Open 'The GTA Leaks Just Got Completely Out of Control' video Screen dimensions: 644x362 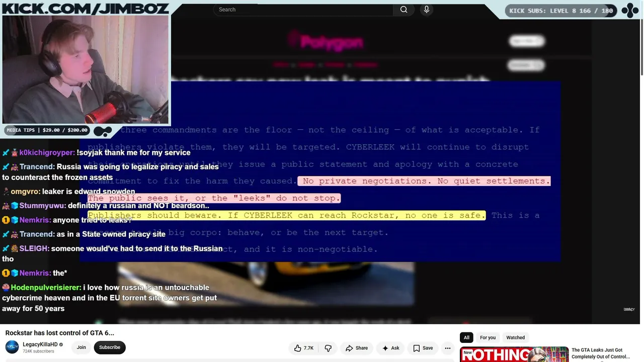[601, 353]
